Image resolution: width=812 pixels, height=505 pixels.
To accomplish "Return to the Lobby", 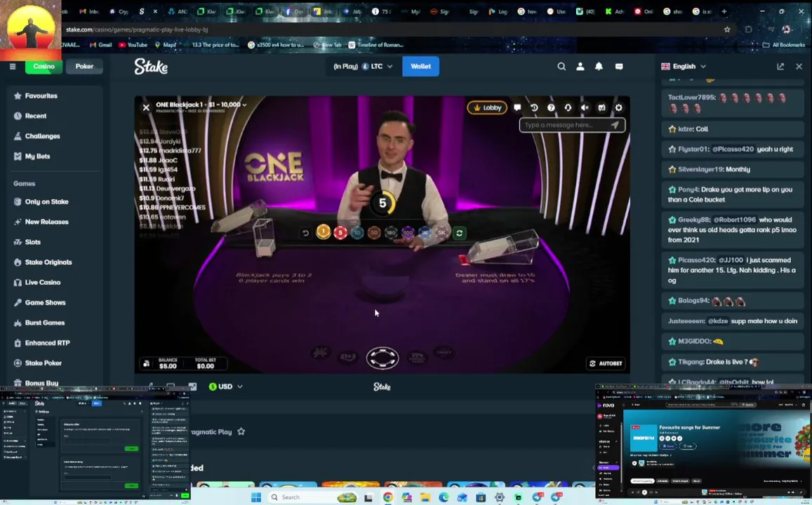I will point(487,107).
